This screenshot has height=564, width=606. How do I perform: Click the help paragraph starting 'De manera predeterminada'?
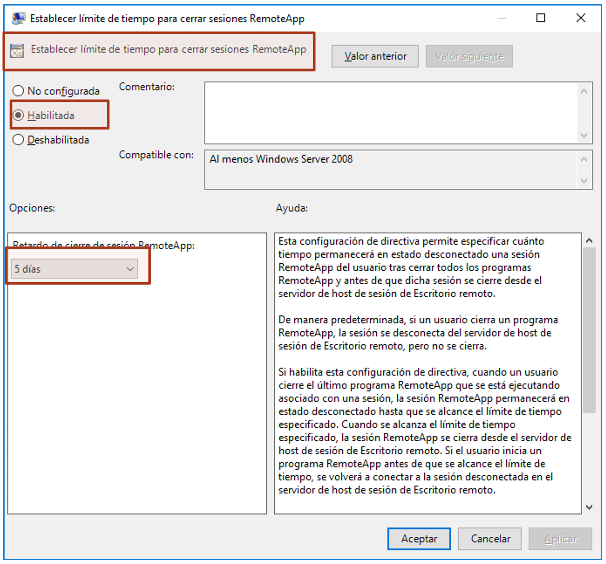pos(418,333)
